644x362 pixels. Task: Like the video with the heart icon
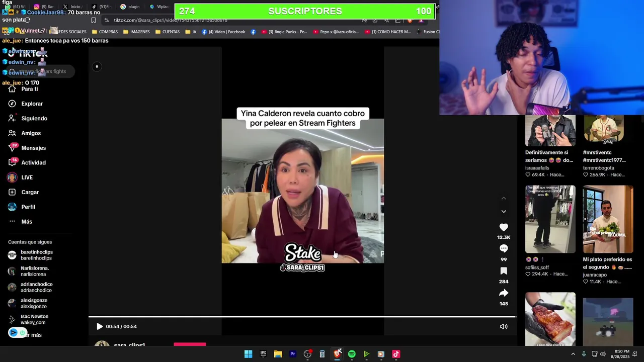[x=504, y=227]
